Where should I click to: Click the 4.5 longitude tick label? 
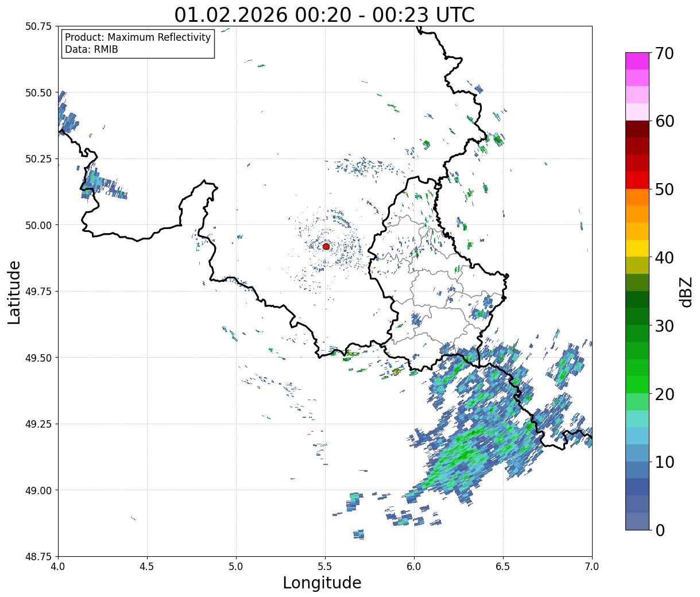[x=147, y=567]
